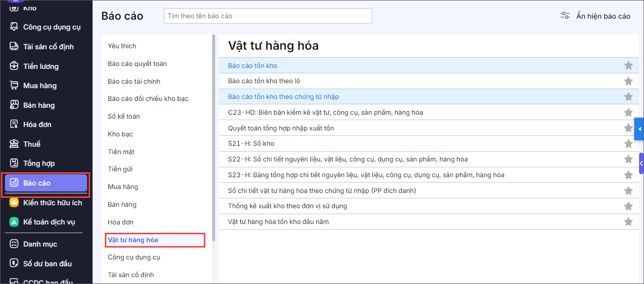Star the S21-H Sổ kho report
Screen dimensions: 644x284
[628, 143]
